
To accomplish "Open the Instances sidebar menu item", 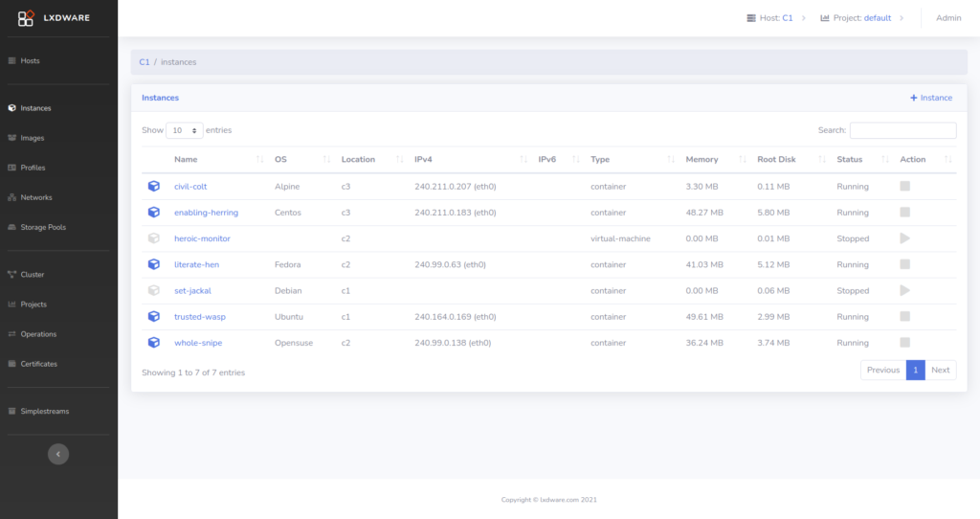I will 35,108.
